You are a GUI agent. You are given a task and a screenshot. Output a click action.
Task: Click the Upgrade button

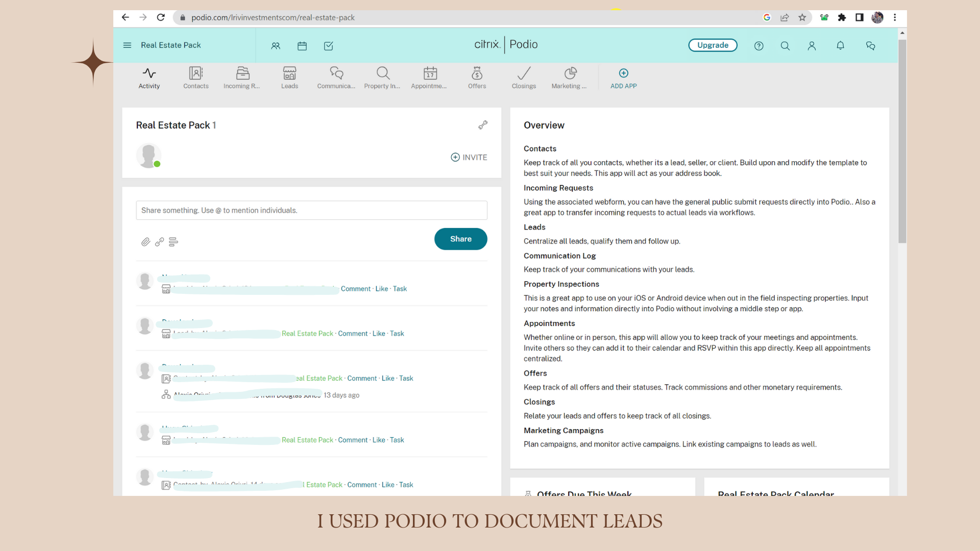(713, 45)
